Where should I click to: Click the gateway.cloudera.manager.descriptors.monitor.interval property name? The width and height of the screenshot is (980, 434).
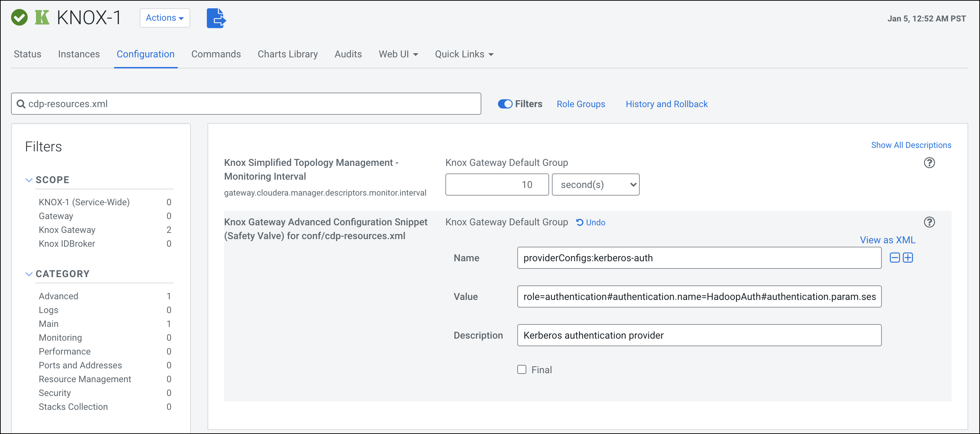[325, 193]
